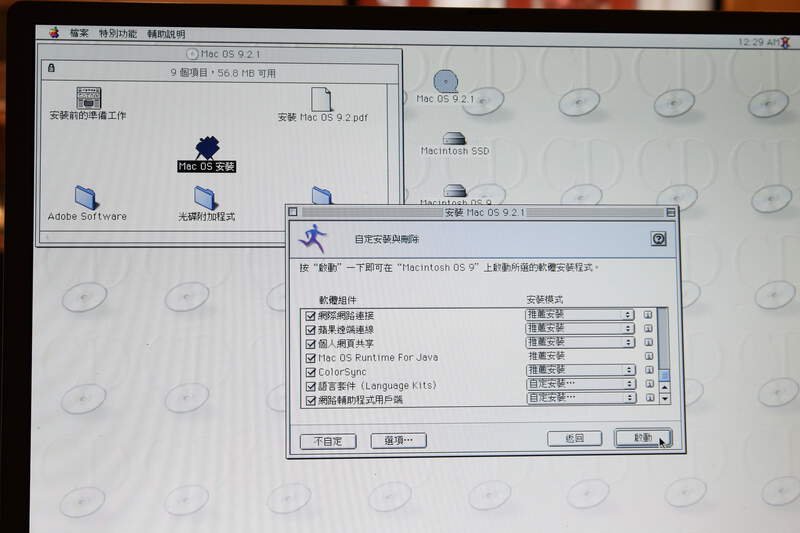
Task: Show info for 語言套件 (Language Kits)
Action: pyautogui.click(x=649, y=384)
